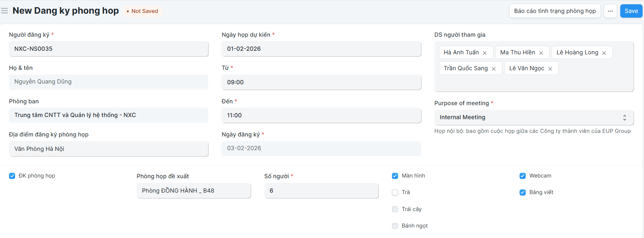Open the Phòng họp đề xuất selector

[193, 191]
